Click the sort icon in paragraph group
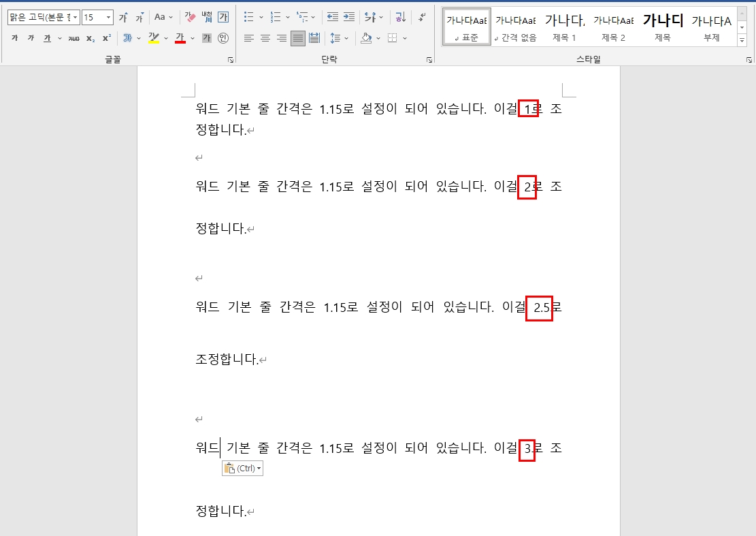The height and width of the screenshot is (536, 756). [x=400, y=18]
